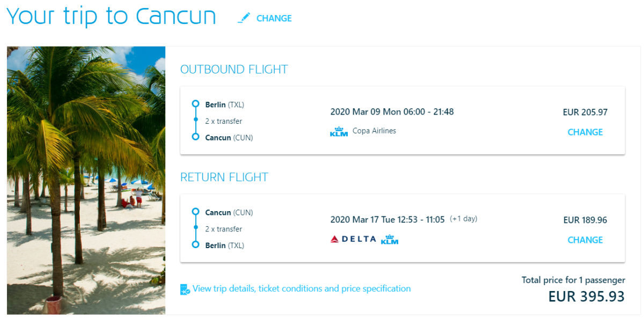Select the outbound "2 x transfer" label

pos(223,121)
